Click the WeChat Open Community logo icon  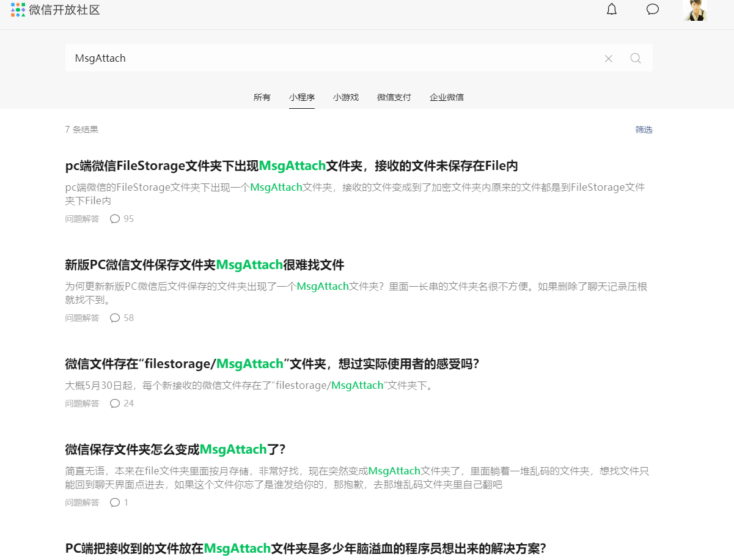[18, 9]
